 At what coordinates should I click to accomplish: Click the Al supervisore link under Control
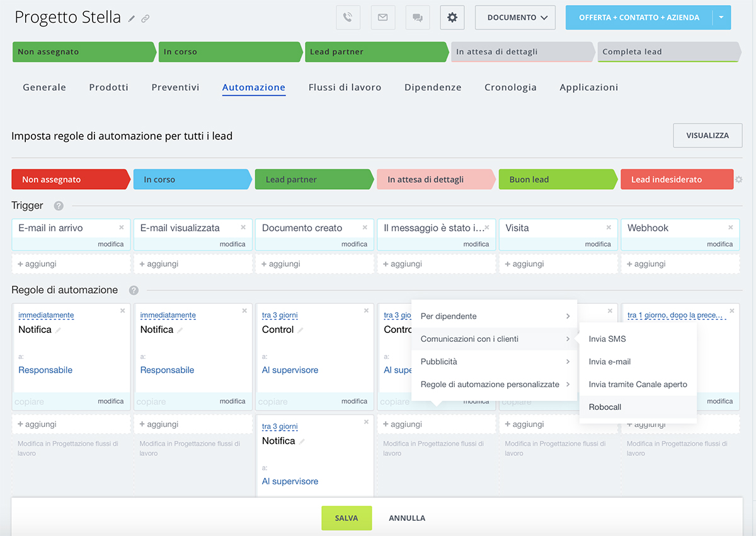pyautogui.click(x=290, y=370)
